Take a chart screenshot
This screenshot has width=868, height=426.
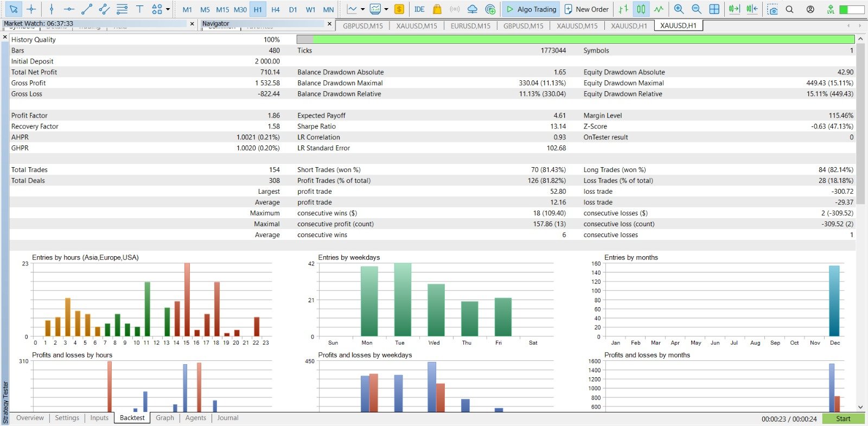coord(773,9)
